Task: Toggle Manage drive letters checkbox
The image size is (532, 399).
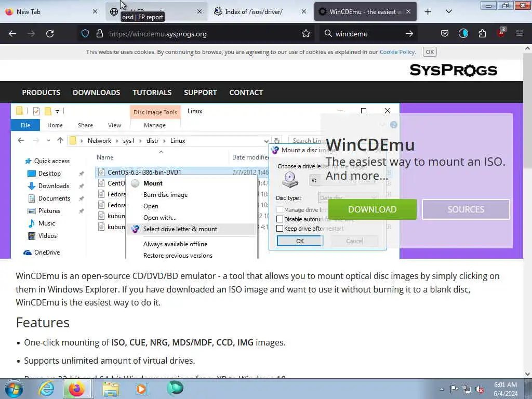Action: tap(280, 210)
